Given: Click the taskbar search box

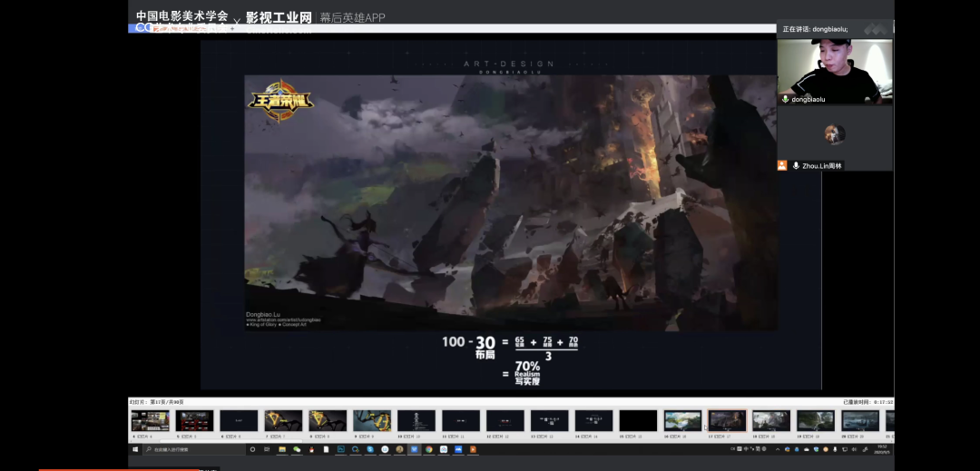Looking at the screenshot, I should pos(193,449).
